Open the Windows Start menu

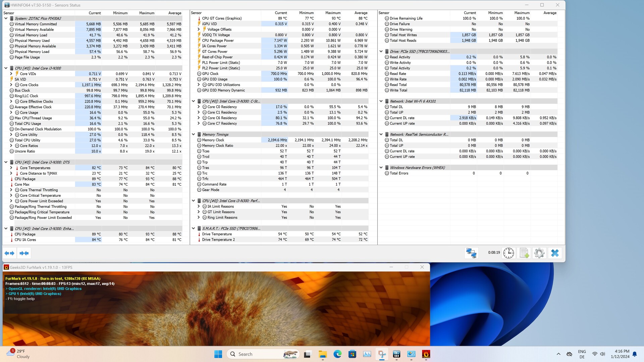(x=218, y=354)
